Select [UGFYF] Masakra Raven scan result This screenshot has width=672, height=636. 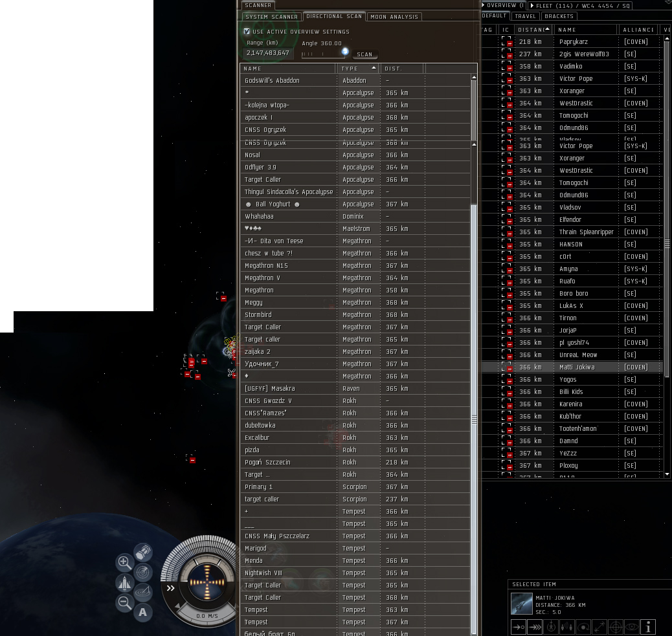[355, 388]
